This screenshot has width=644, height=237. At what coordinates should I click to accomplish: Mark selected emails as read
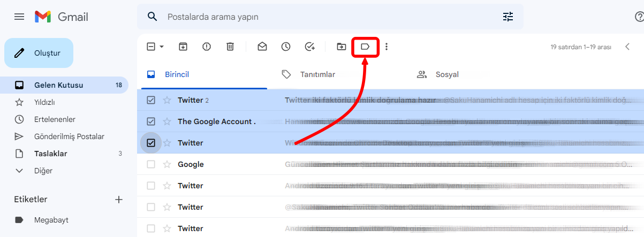pos(262,47)
